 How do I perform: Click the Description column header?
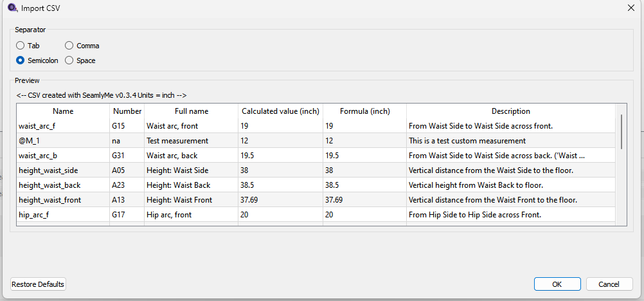click(510, 111)
